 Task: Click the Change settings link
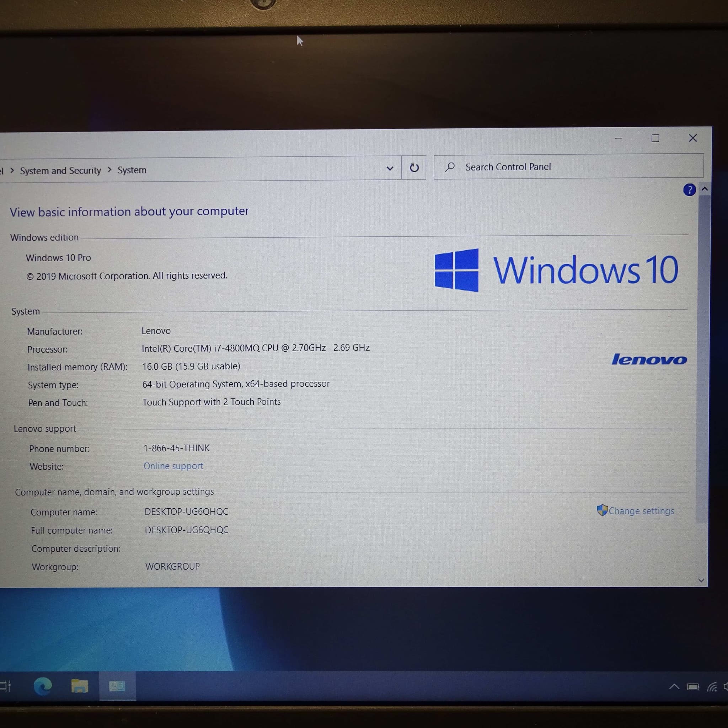pyautogui.click(x=641, y=511)
